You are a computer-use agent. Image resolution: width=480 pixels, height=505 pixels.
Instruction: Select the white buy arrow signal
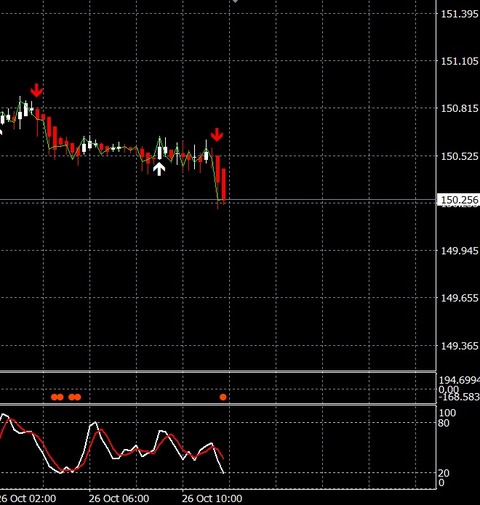coord(159,169)
